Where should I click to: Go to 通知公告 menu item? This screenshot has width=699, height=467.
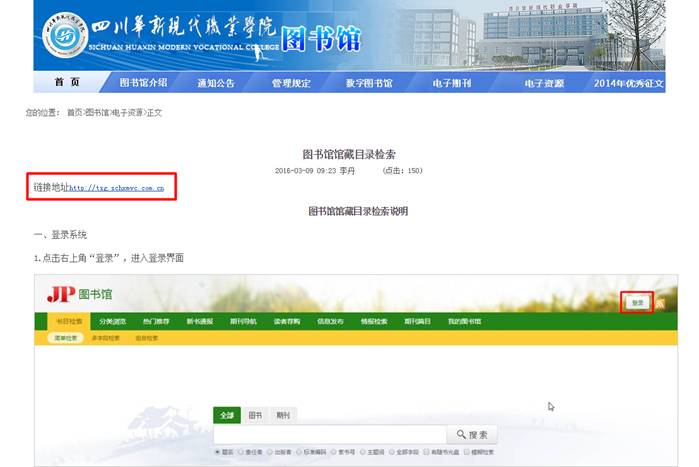tap(216, 83)
